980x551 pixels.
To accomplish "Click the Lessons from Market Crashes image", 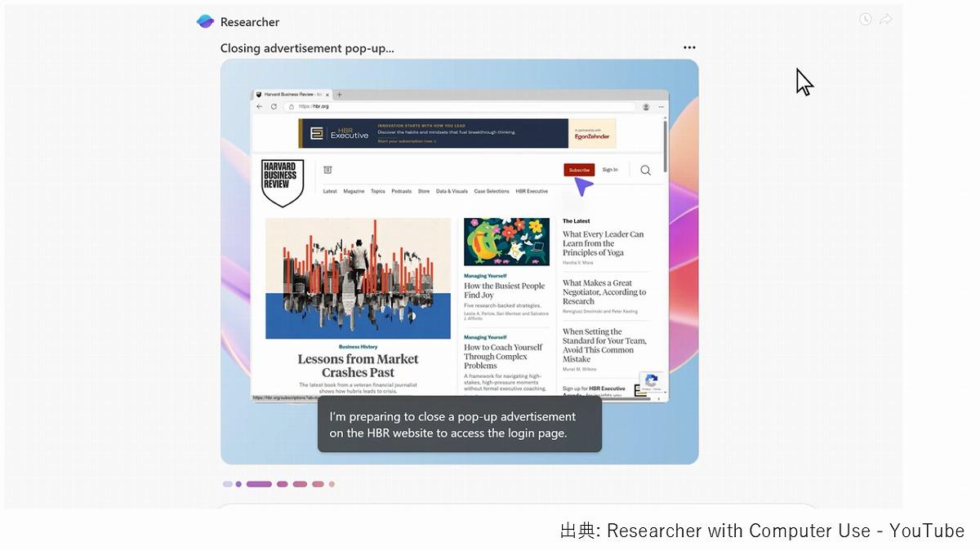I will point(358,278).
